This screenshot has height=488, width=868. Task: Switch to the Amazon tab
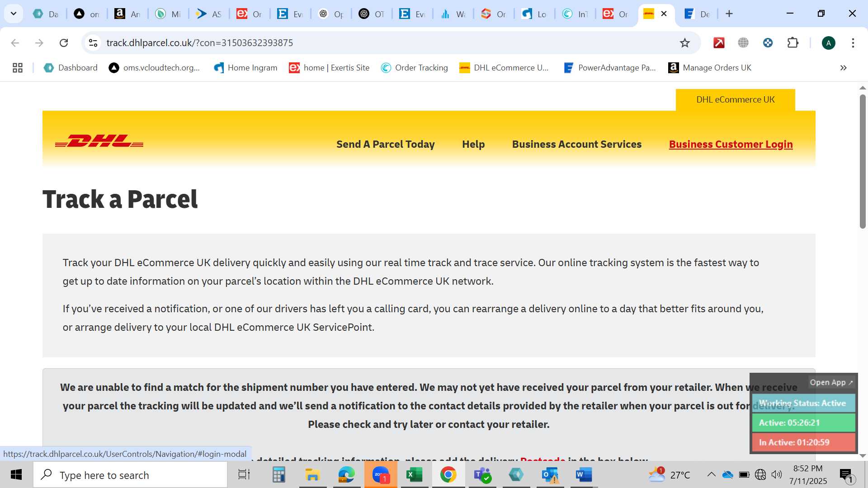127,14
